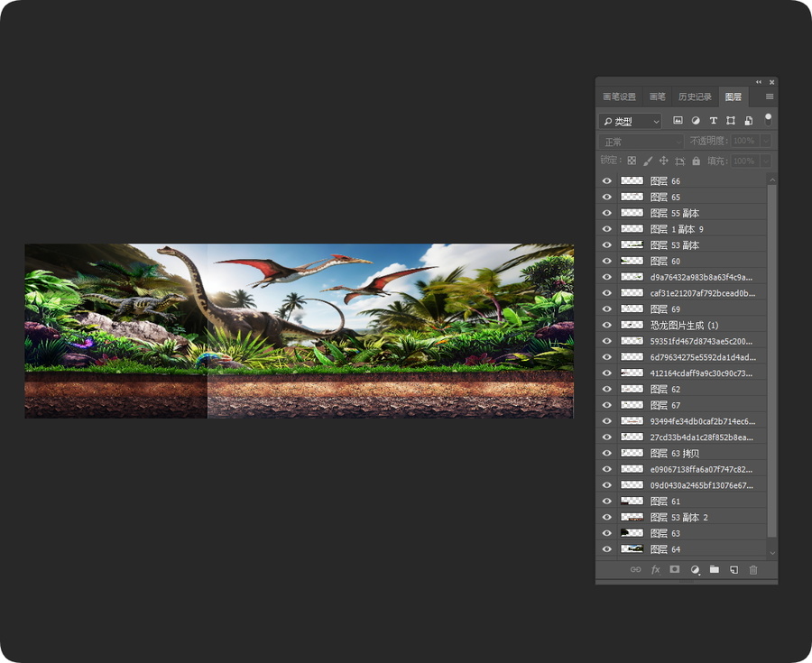
Task: Toggle visibility of 图层 62
Action: click(x=607, y=389)
